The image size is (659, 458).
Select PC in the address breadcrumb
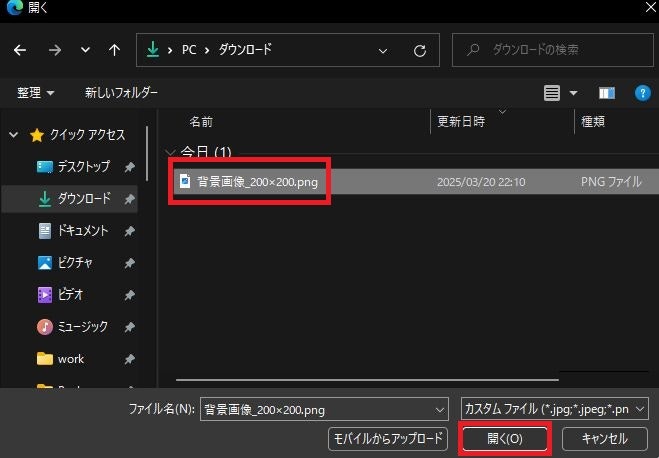click(189, 50)
